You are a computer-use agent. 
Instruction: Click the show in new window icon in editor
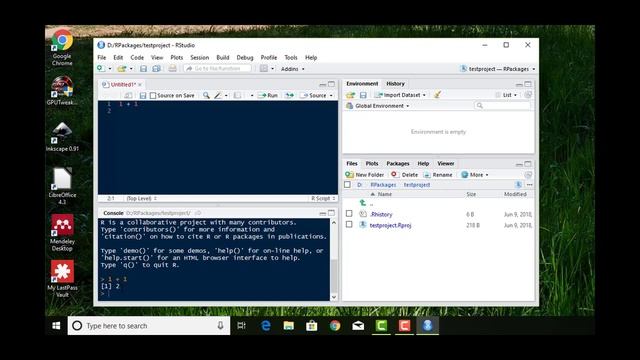[128, 96]
